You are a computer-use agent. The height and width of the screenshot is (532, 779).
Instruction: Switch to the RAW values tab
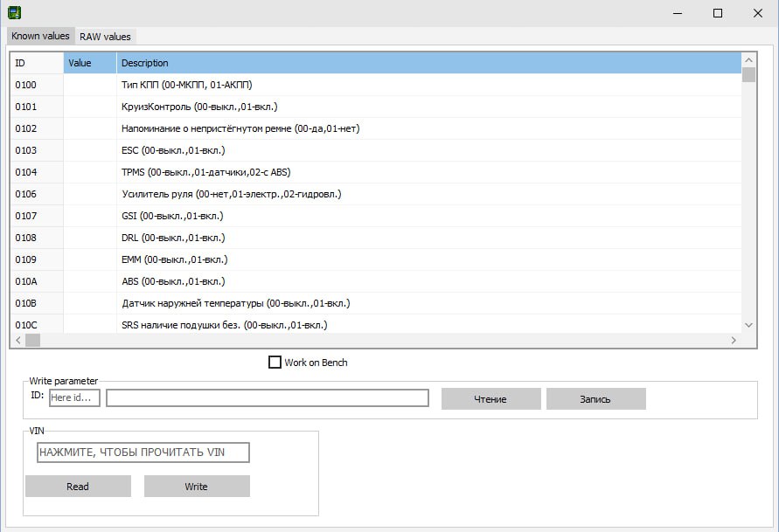[x=105, y=37]
